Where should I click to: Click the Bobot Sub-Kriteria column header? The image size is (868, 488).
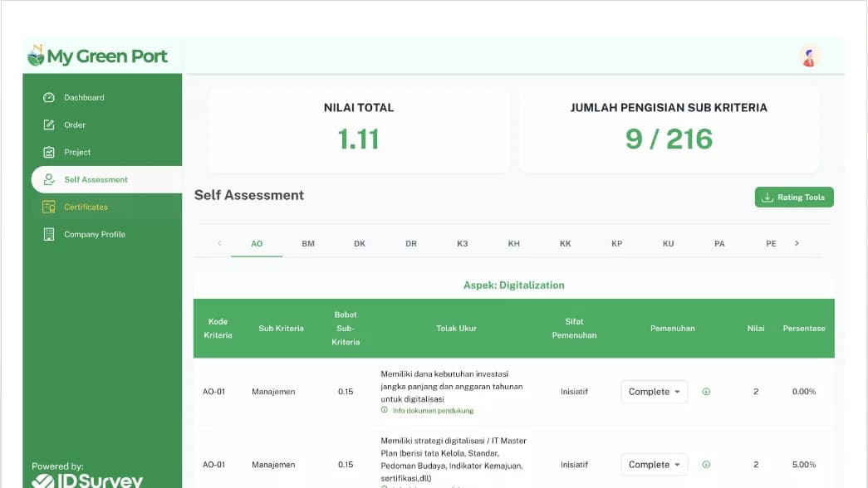click(x=346, y=328)
